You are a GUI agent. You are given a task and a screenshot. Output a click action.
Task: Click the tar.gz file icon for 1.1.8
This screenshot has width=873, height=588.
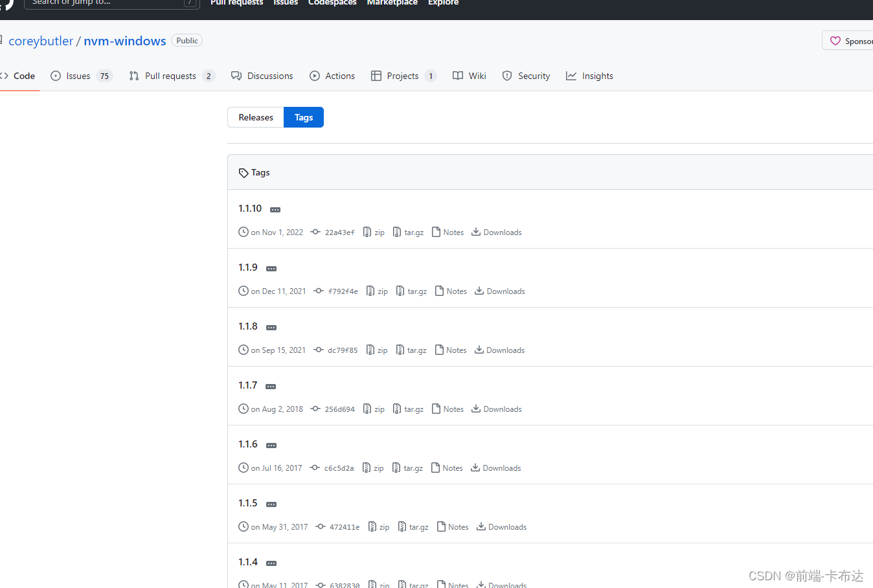click(x=400, y=350)
